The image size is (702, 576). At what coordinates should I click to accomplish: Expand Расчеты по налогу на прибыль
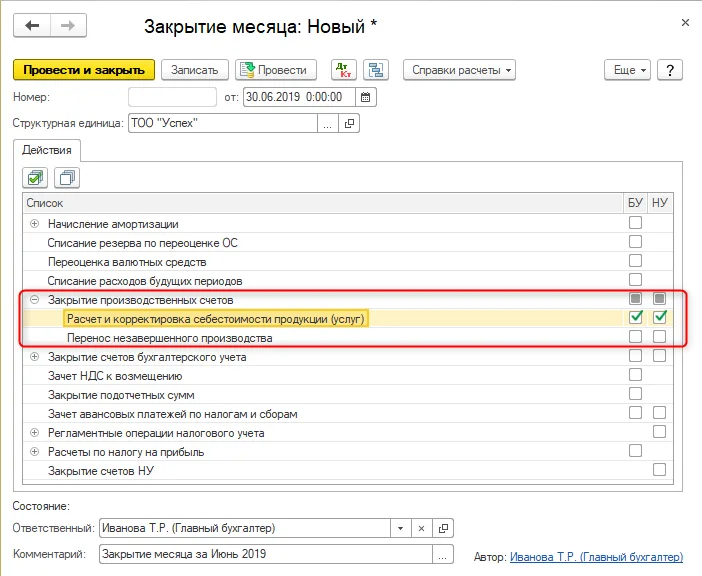tap(34, 452)
